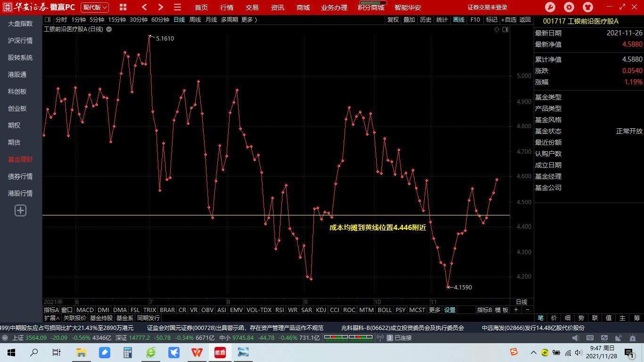Open the 模板 template selector

point(502,310)
